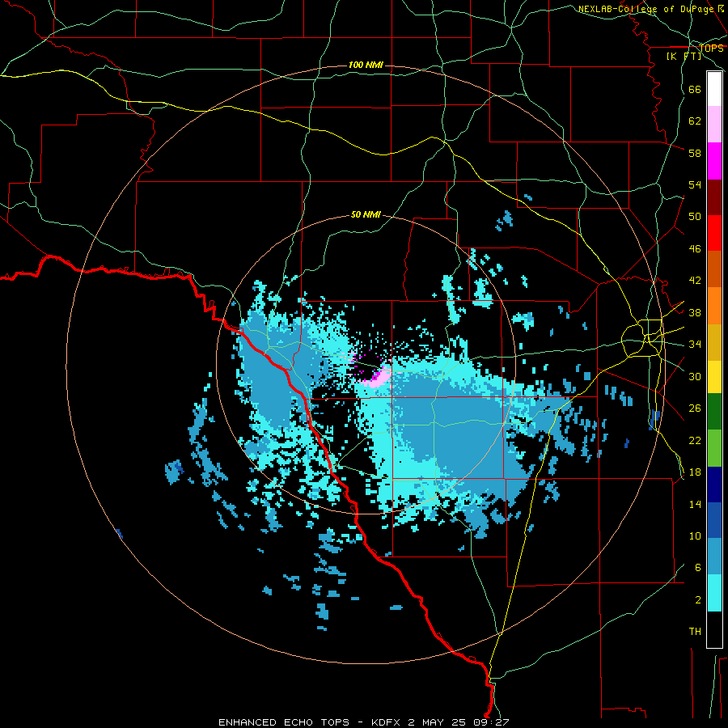The image size is (728, 728).
Task: Click the "50" legend label
Action: pyautogui.click(x=695, y=217)
